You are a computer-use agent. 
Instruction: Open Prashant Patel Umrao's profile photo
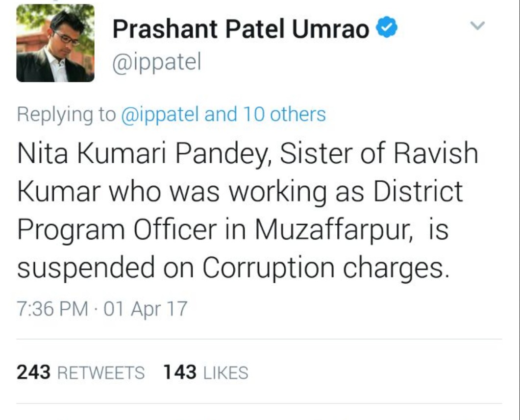(x=55, y=43)
